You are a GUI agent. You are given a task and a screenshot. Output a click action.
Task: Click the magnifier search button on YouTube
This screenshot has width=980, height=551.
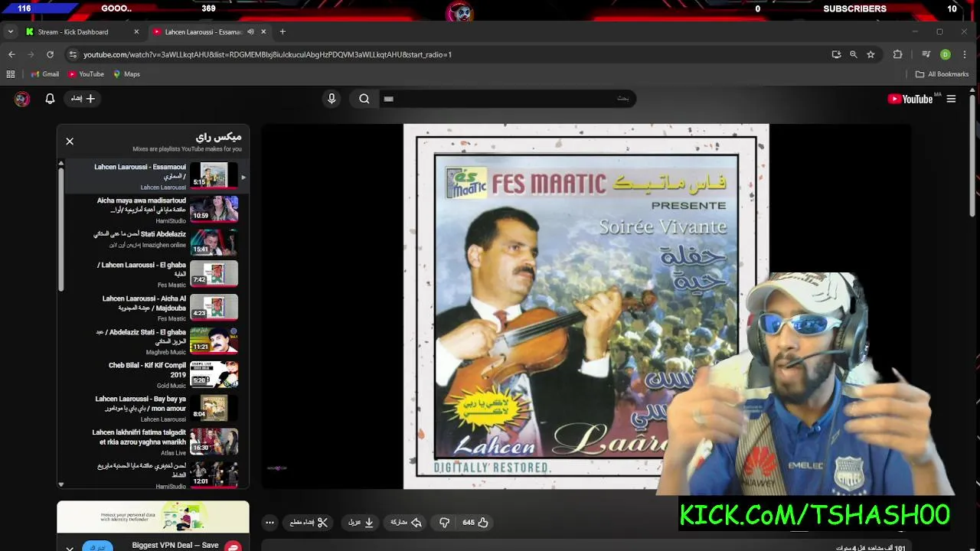[x=364, y=99]
